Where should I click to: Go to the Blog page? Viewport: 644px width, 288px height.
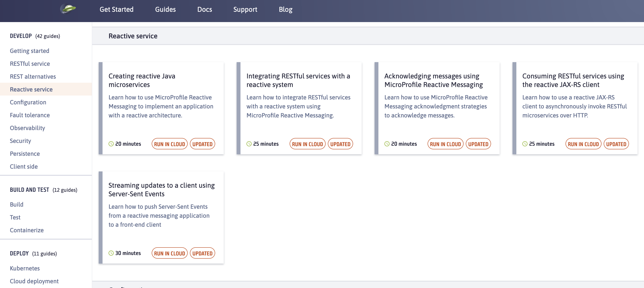(x=286, y=9)
